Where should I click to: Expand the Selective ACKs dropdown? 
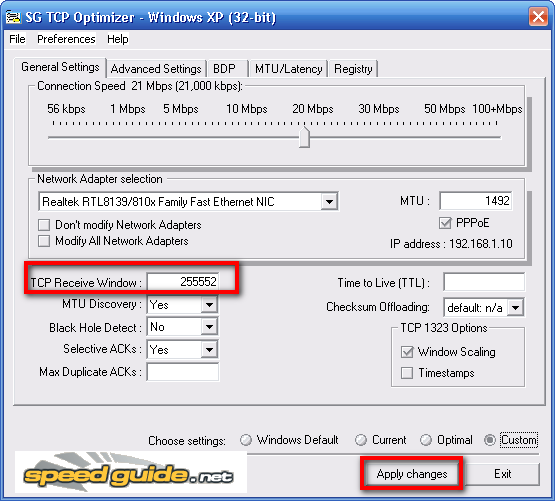(x=209, y=350)
